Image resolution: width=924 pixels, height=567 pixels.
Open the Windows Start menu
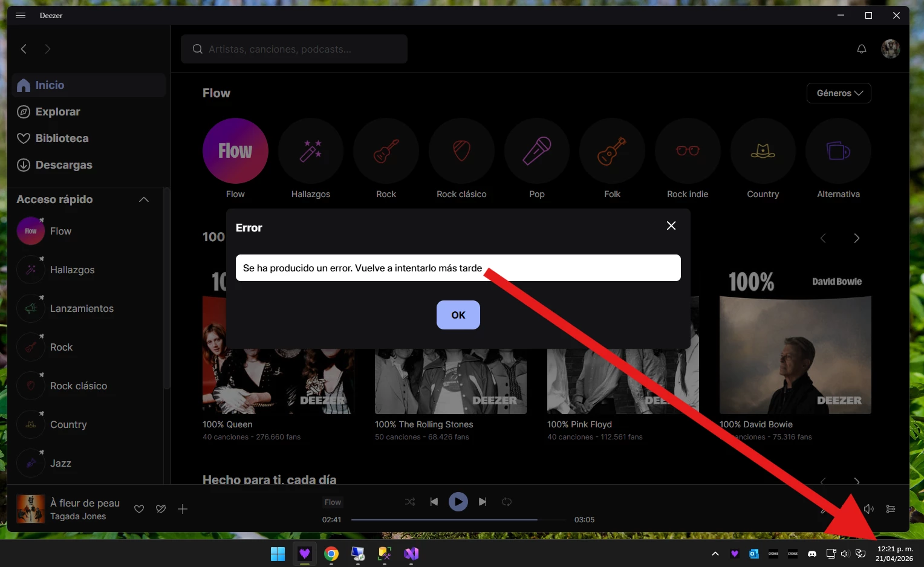pos(278,554)
